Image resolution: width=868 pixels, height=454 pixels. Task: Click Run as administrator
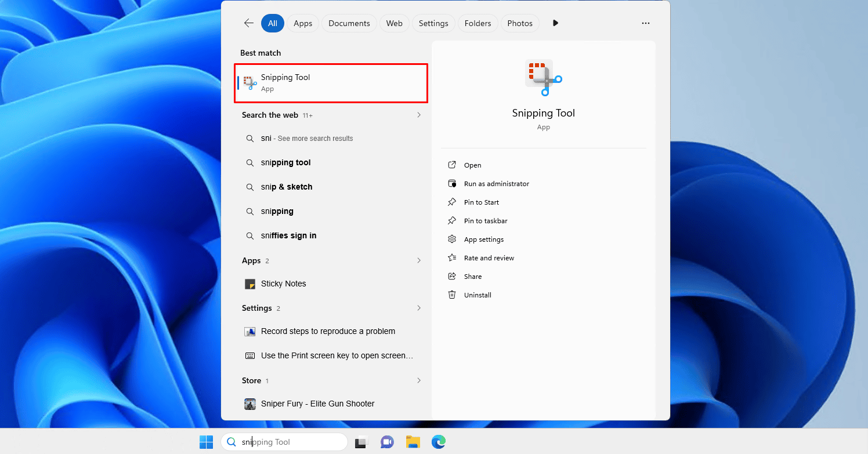click(x=544, y=184)
